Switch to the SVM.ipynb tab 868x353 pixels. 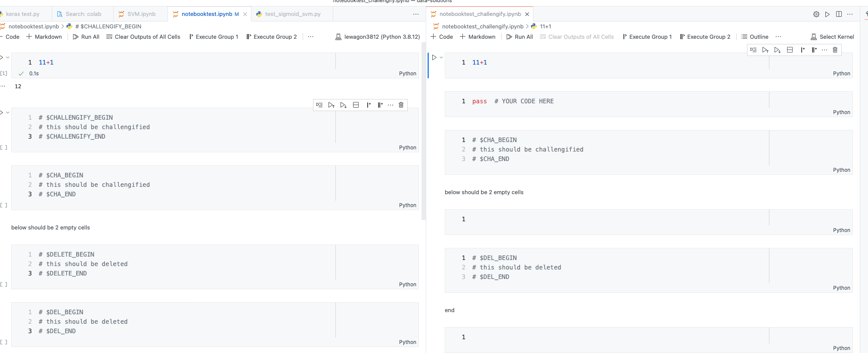pyautogui.click(x=137, y=14)
